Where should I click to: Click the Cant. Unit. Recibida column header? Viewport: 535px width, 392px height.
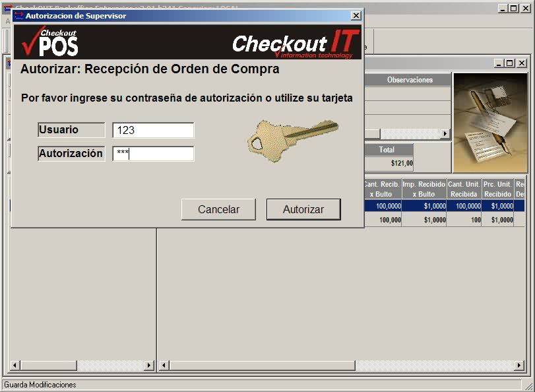point(464,189)
